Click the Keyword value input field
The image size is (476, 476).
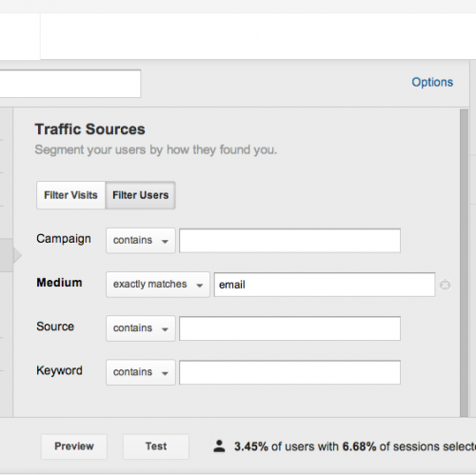(x=289, y=372)
